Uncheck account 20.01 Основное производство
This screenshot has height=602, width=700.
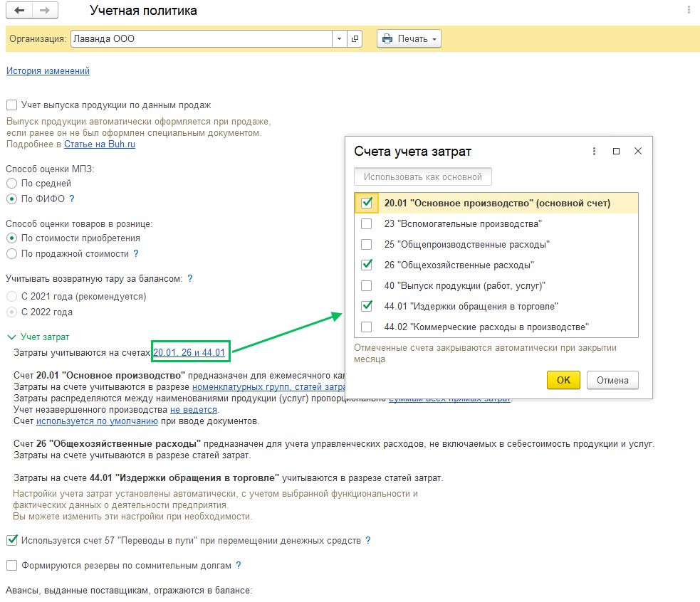(367, 203)
